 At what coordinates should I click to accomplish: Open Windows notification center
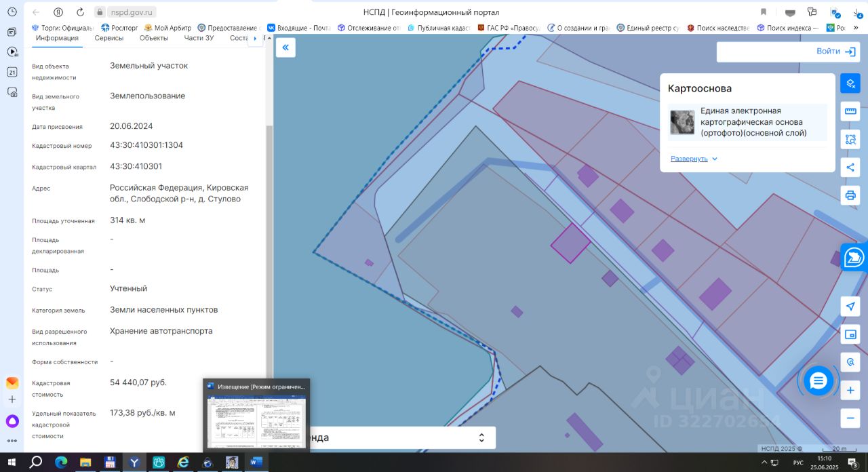tap(853, 463)
